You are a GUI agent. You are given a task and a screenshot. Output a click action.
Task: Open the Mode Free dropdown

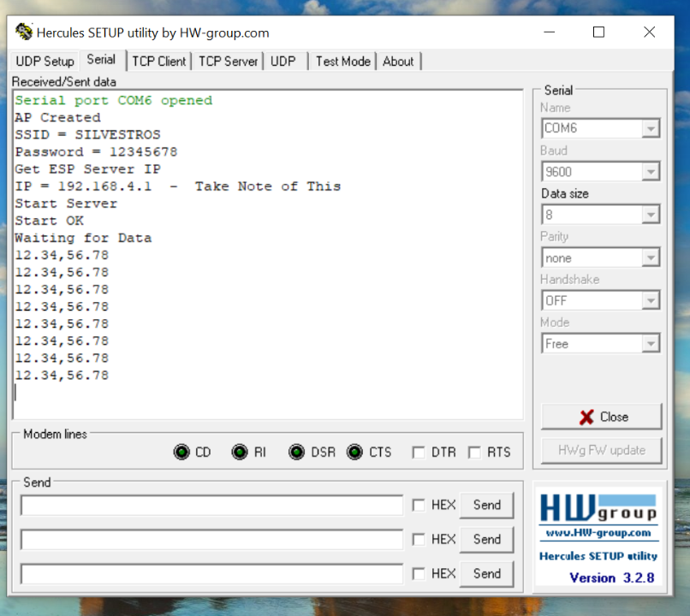coord(651,344)
